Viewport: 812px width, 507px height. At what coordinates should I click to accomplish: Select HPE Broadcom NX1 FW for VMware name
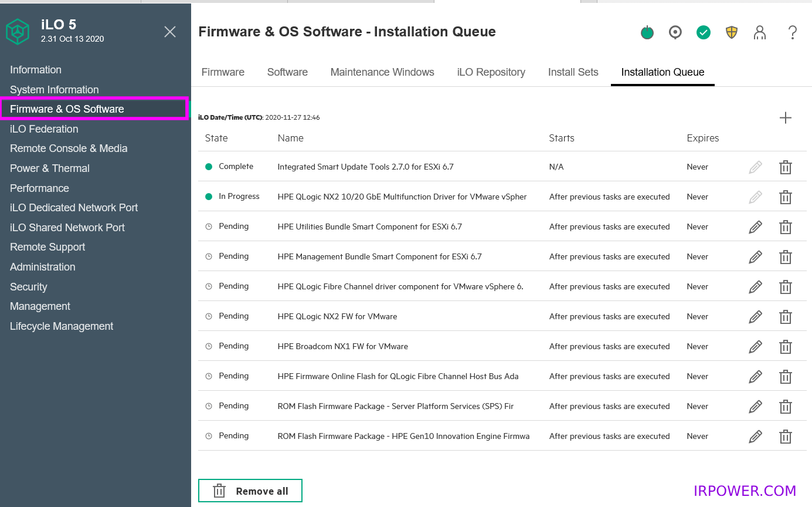click(x=343, y=347)
